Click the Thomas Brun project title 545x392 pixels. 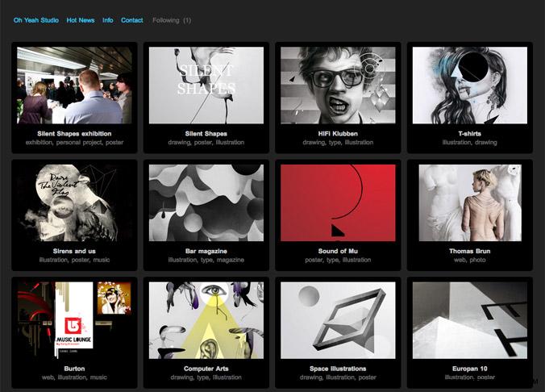click(469, 251)
